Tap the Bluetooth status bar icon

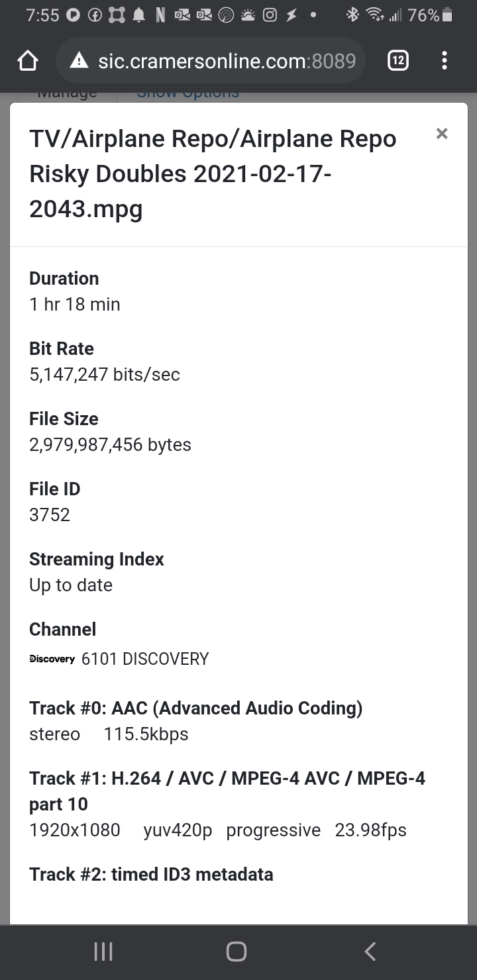point(352,14)
